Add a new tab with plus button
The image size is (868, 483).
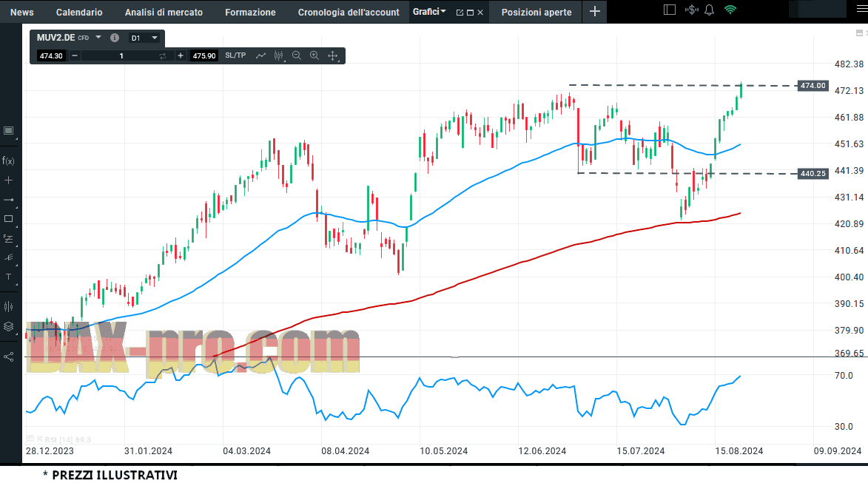(594, 12)
